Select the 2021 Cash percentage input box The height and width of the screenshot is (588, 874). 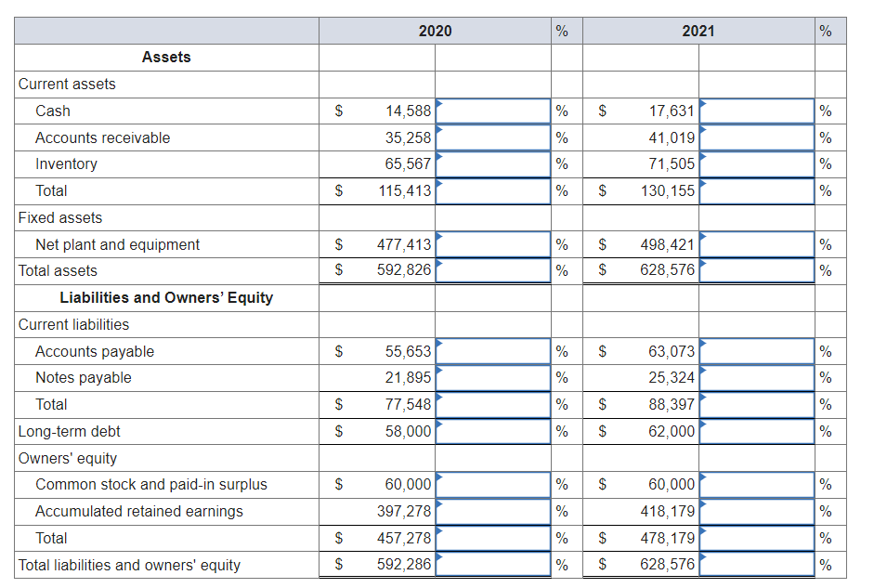(x=755, y=111)
